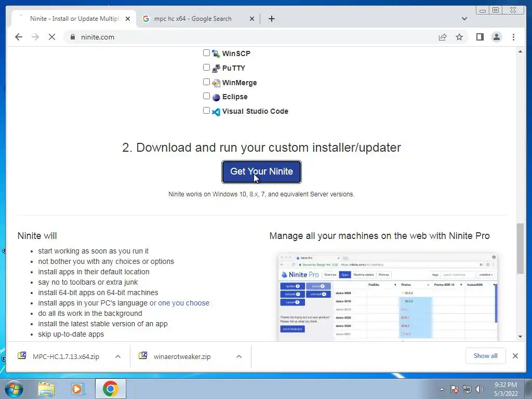Tick the PuTTY checkbox
This screenshot has width=532, height=399.
[x=206, y=68]
